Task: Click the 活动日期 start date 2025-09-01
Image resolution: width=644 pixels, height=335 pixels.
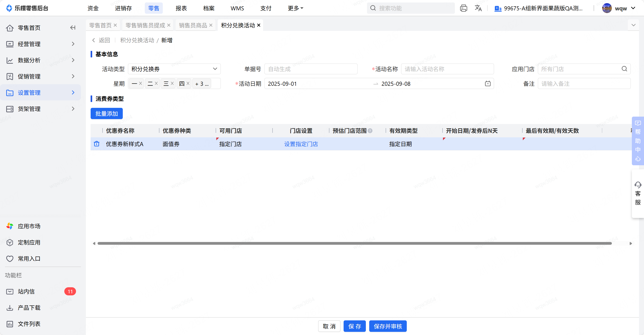Action: click(x=282, y=84)
